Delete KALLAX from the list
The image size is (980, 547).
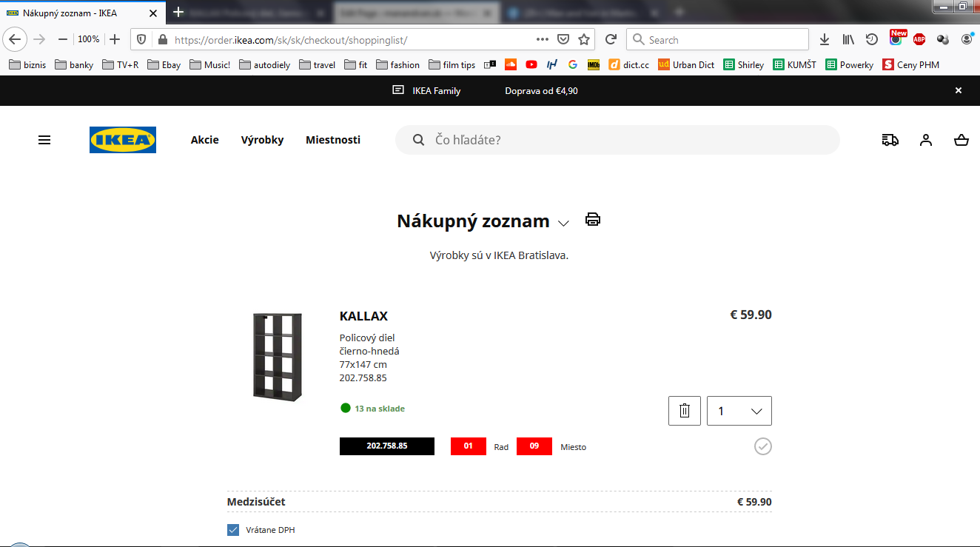685,411
